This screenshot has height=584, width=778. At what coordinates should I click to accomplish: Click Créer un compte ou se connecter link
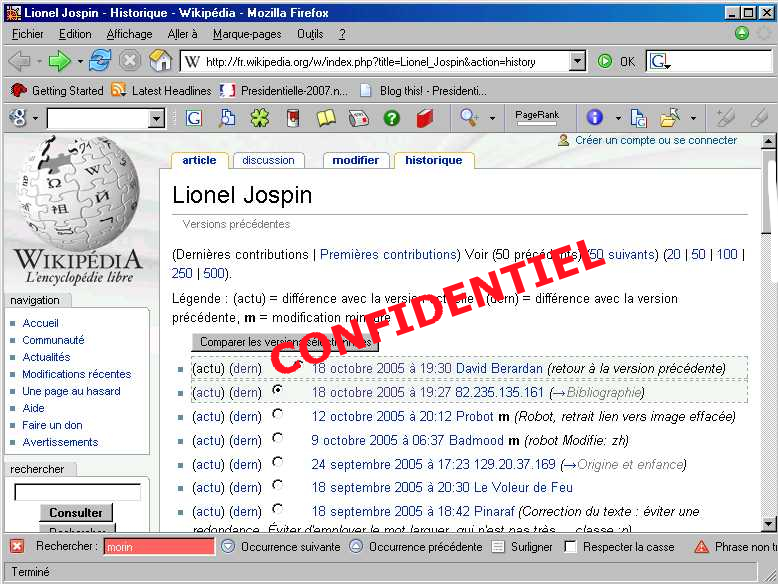[x=655, y=140]
